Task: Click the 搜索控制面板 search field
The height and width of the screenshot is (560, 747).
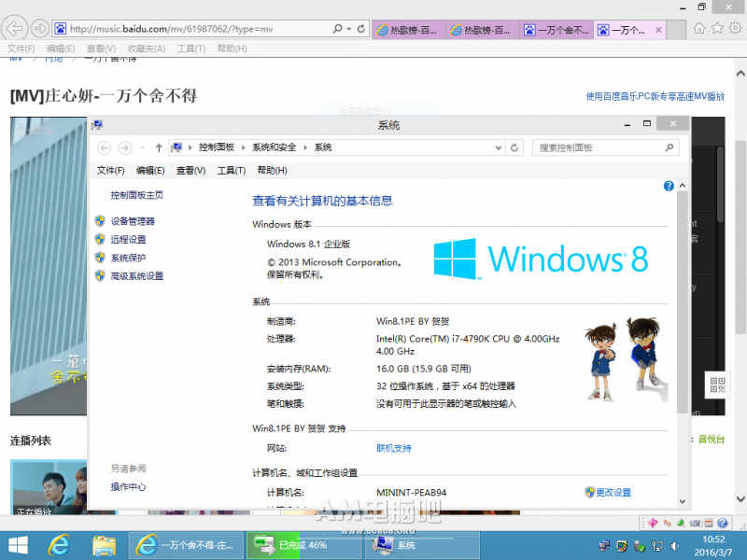Action: tap(605, 148)
